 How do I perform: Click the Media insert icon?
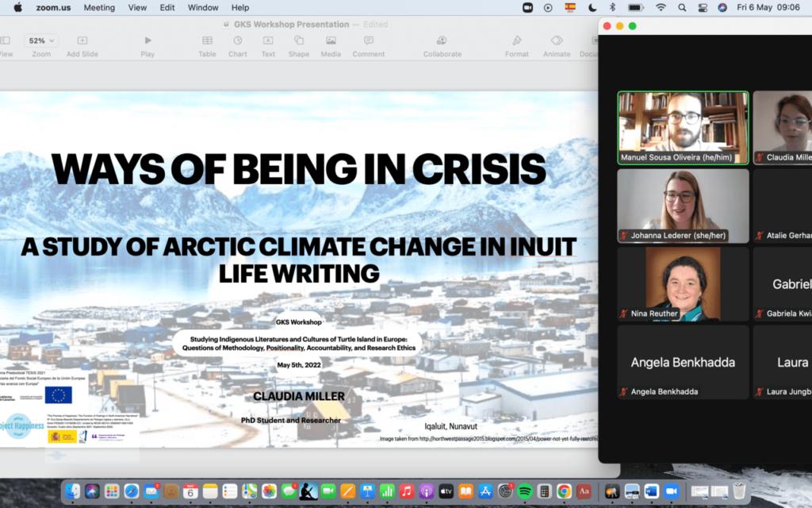coord(331,40)
